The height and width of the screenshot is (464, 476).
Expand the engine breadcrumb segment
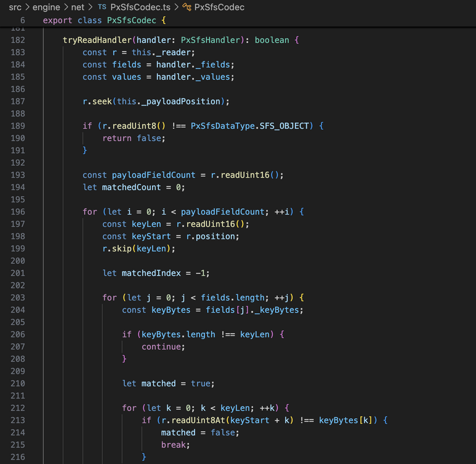(x=46, y=8)
